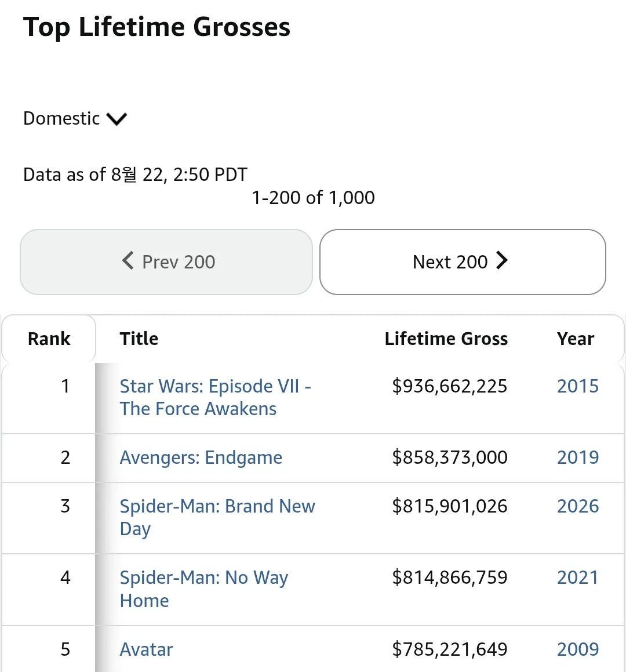Select the 2019 year link
This screenshot has width=626, height=672.
pos(577,457)
